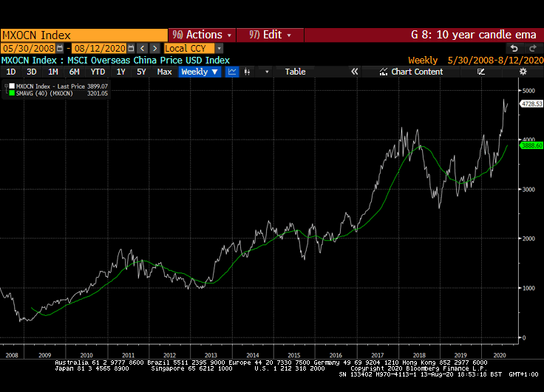Image resolution: width=544 pixels, height=392 pixels.
Task: Select the 1M range tab
Action: [x=52, y=72]
